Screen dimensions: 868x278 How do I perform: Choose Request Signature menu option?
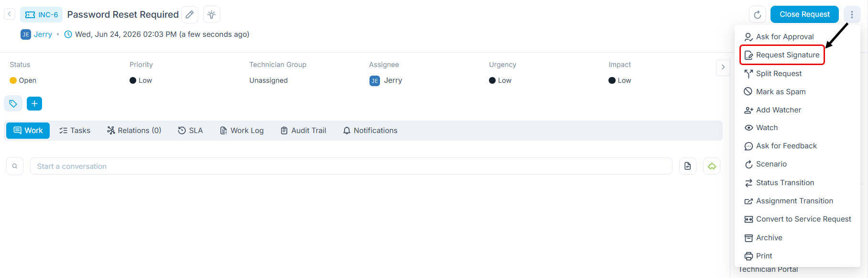click(782, 55)
